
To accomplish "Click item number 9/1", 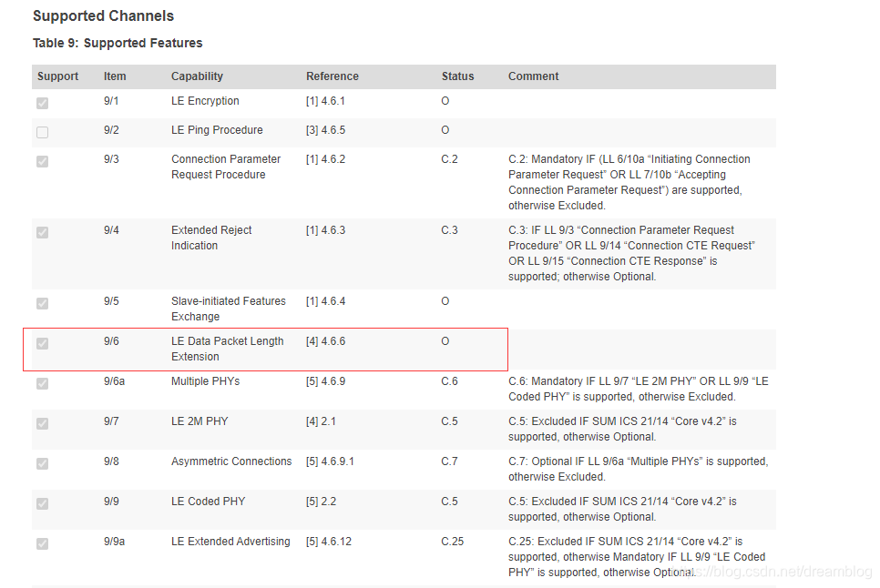I will [x=111, y=101].
